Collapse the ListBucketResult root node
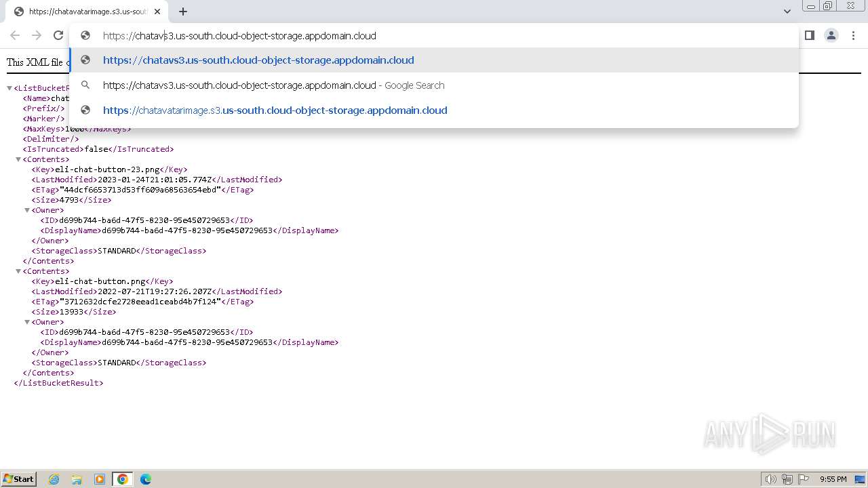868x488 pixels. point(9,88)
